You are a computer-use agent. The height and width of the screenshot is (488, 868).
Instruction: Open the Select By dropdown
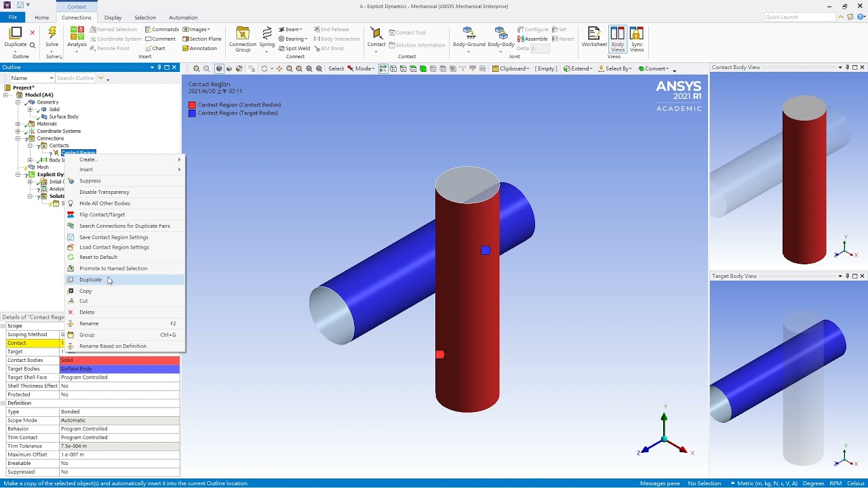tap(615, 68)
